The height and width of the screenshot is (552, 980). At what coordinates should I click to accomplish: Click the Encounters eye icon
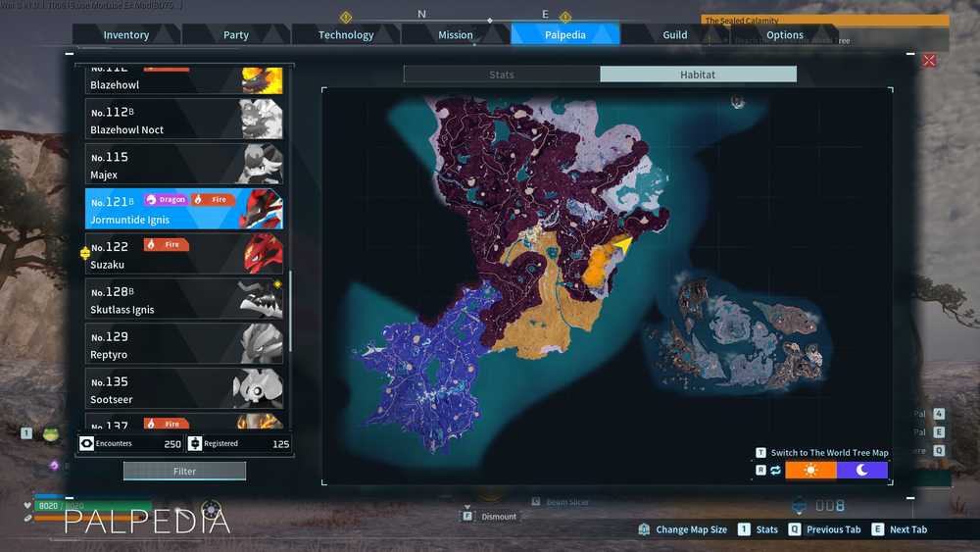tap(86, 443)
